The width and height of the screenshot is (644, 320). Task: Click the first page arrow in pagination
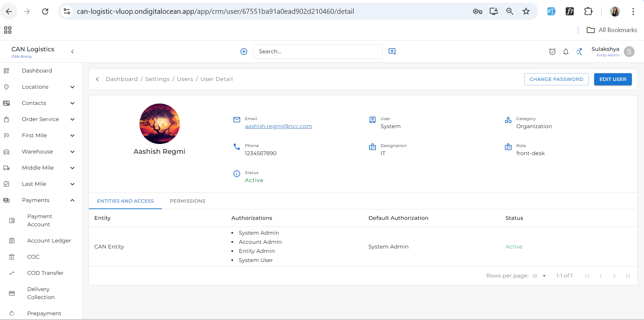[x=587, y=276]
